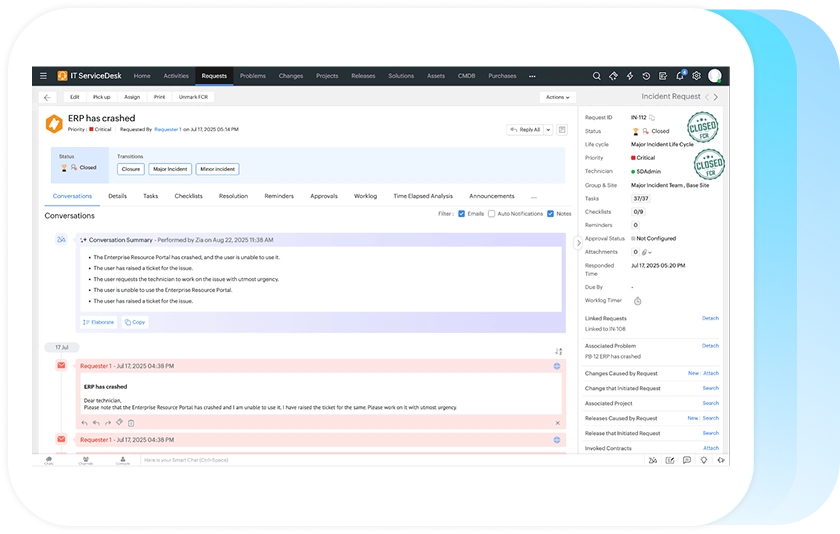Click the template icon next to Reply All
The height and width of the screenshot is (534, 840).
tap(562, 130)
